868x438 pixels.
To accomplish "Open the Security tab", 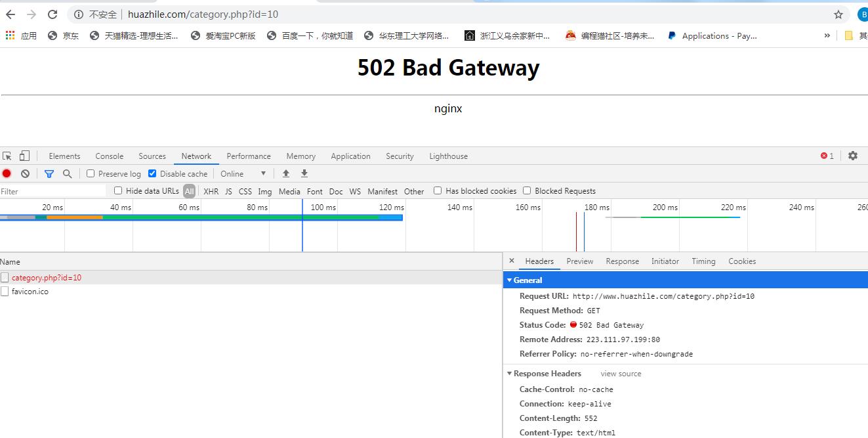I will pyautogui.click(x=400, y=156).
